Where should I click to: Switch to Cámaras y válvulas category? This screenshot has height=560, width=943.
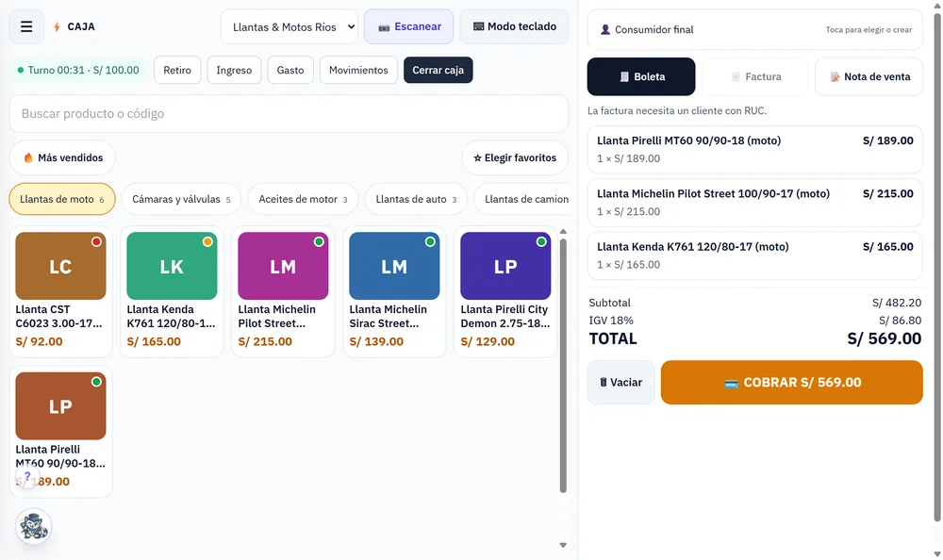(x=181, y=199)
